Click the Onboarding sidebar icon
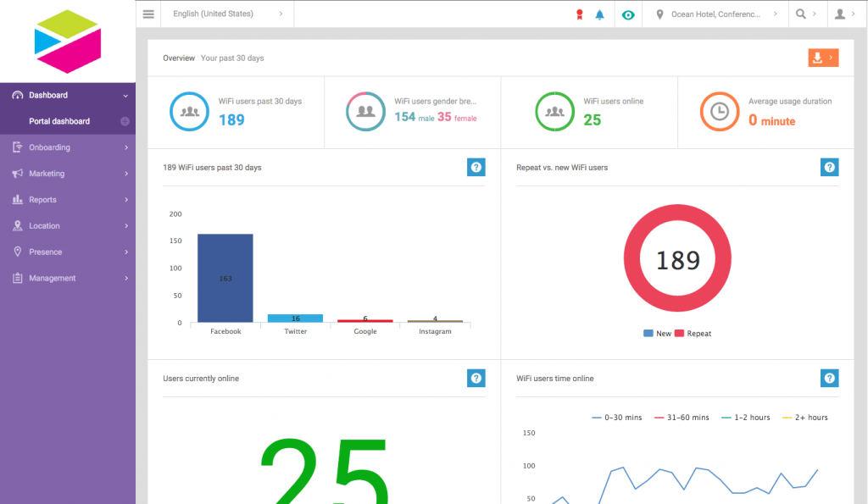 click(x=18, y=147)
